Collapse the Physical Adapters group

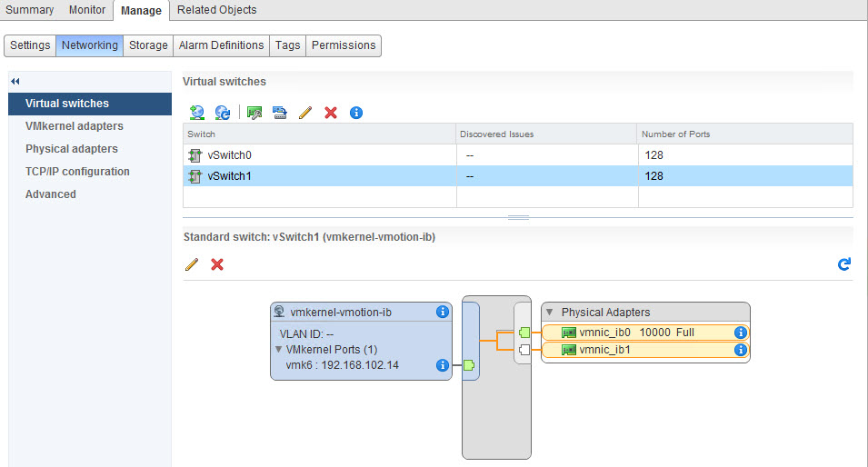coord(550,313)
